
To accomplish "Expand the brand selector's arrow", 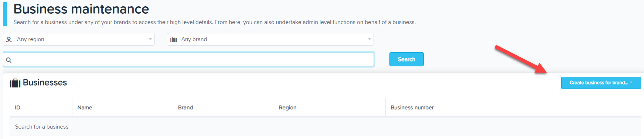I will (x=369, y=39).
